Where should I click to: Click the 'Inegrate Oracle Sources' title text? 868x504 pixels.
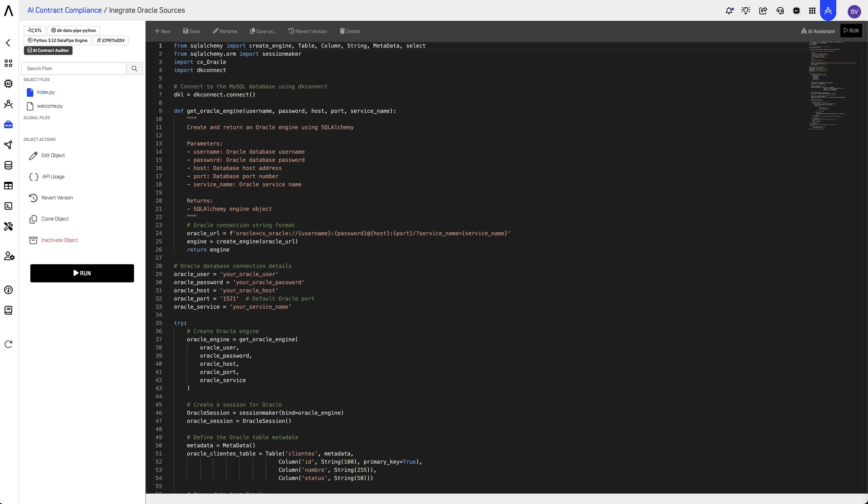tap(147, 10)
